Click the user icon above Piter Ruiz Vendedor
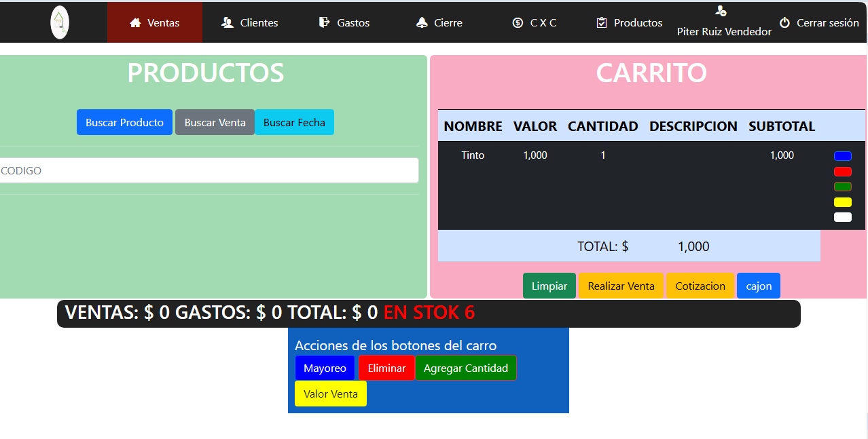Viewport: 868px width, 439px height. 721,11
